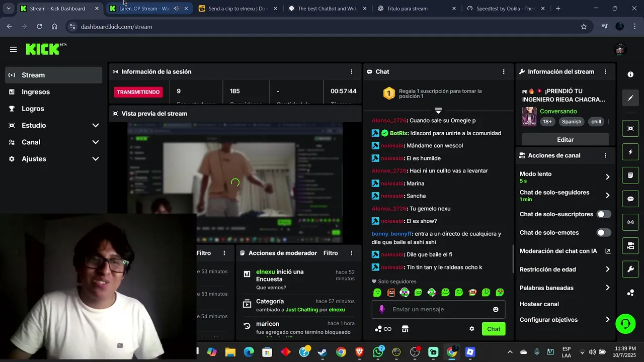The width and height of the screenshot is (644, 362).
Task: Switch to the Send a clip to elnexu tab
Action: click(237, 9)
